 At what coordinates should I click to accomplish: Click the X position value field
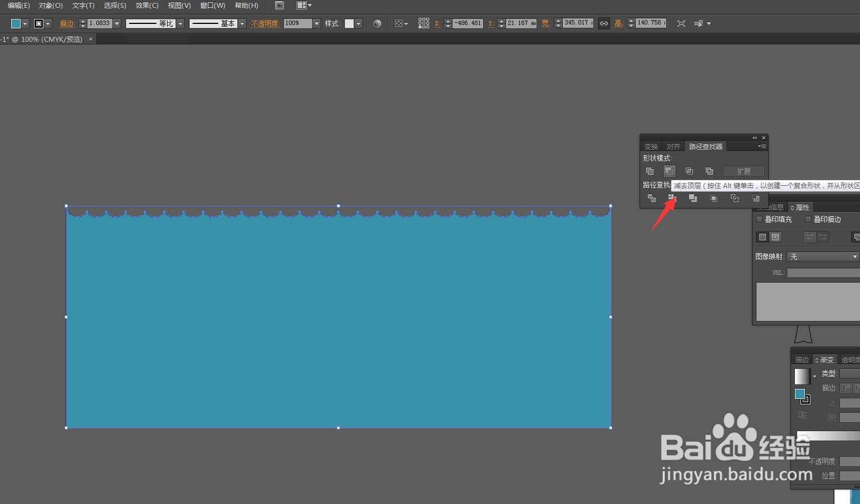468,23
